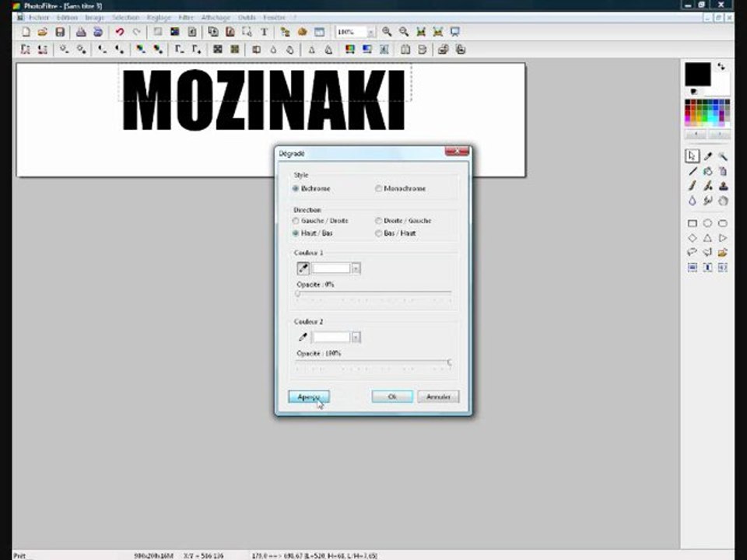Click the New image icon
Viewport: 747px width, 560px height.
(x=26, y=32)
